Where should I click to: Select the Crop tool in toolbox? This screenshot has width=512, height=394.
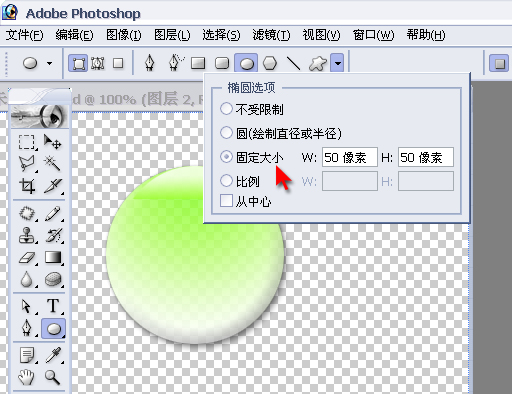[27, 185]
